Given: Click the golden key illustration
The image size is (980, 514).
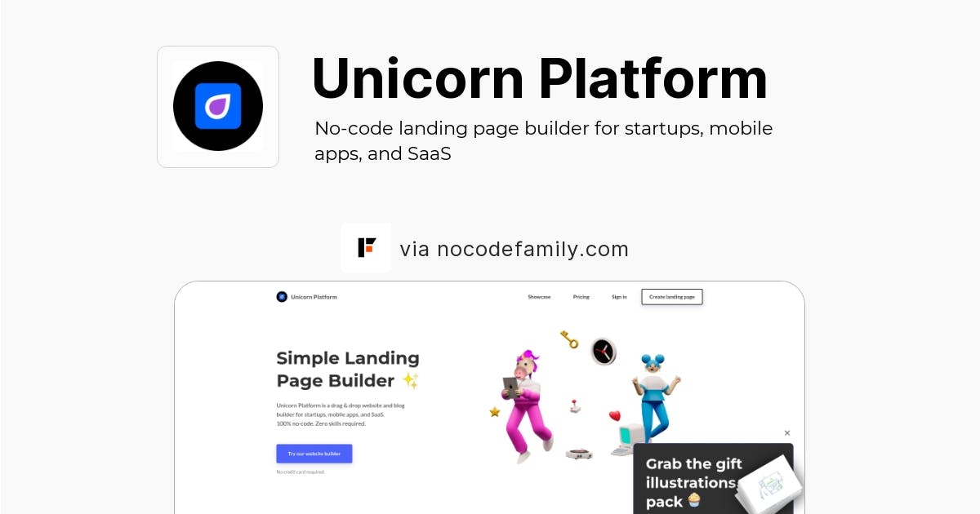Looking at the screenshot, I should tap(569, 339).
